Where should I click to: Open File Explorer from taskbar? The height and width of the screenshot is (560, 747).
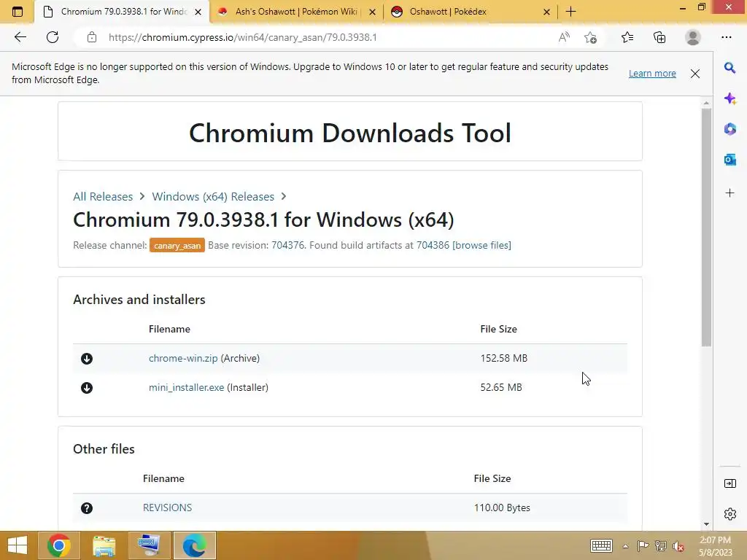click(x=104, y=545)
